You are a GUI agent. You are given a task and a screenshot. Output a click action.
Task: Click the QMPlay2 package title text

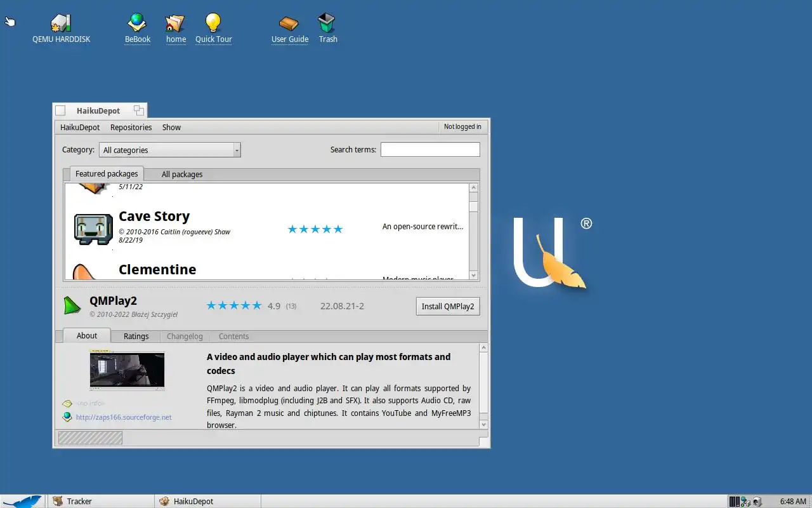point(113,301)
